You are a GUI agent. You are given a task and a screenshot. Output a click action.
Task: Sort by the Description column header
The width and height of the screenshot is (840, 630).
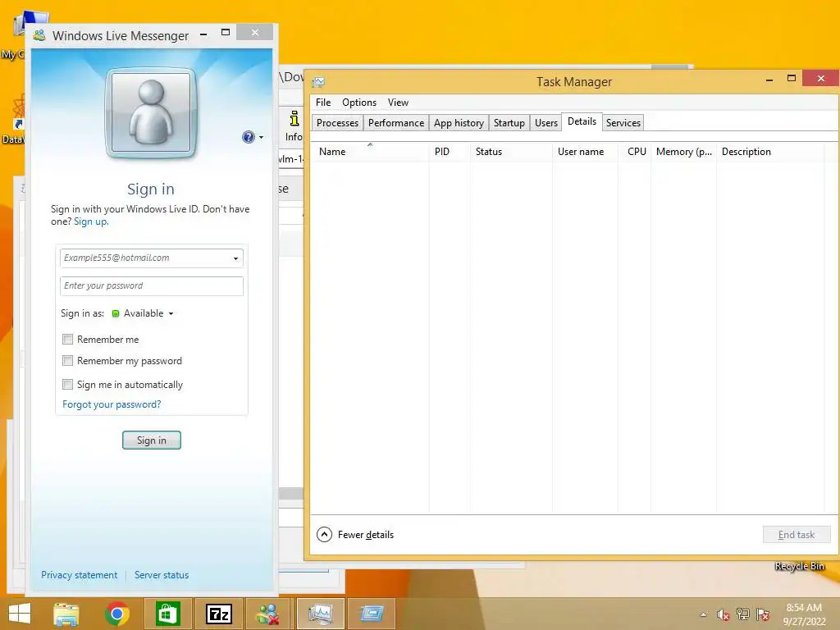coord(769,152)
